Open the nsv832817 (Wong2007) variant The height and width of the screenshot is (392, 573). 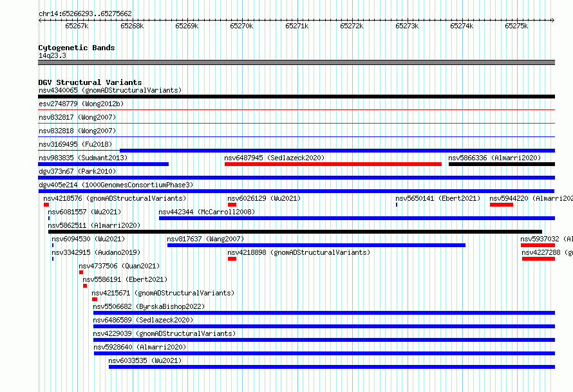click(x=77, y=117)
